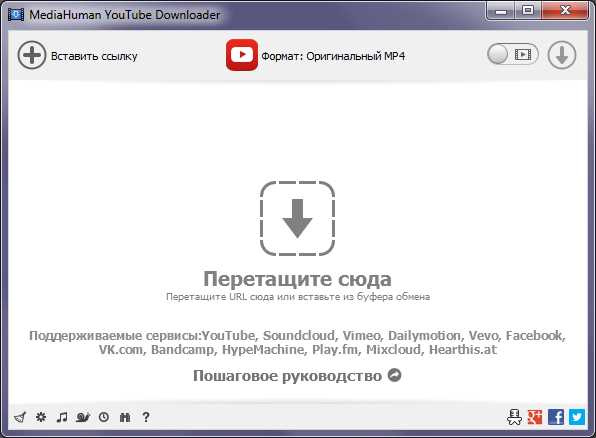Click the broom clear list icon
The width and height of the screenshot is (596, 438).
tap(20, 417)
